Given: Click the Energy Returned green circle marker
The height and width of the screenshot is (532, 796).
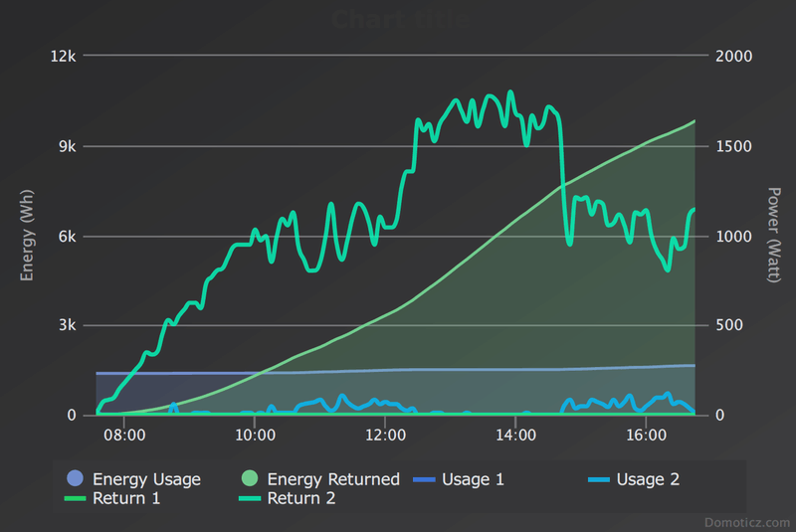Looking at the screenshot, I should pos(251,479).
